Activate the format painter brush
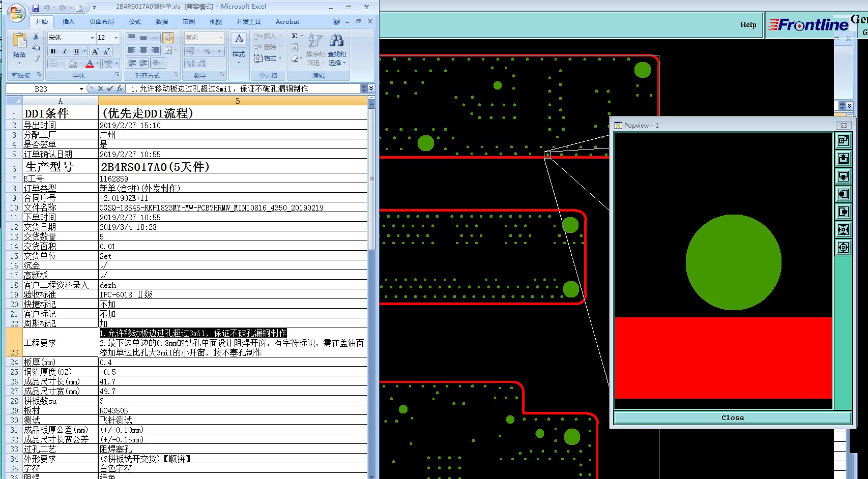This screenshot has height=479, width=868. pos(36,58)
